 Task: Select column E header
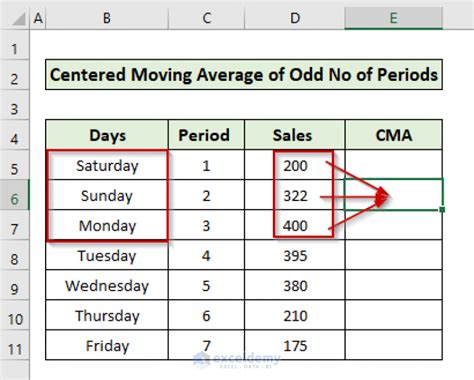click(394, 18)
